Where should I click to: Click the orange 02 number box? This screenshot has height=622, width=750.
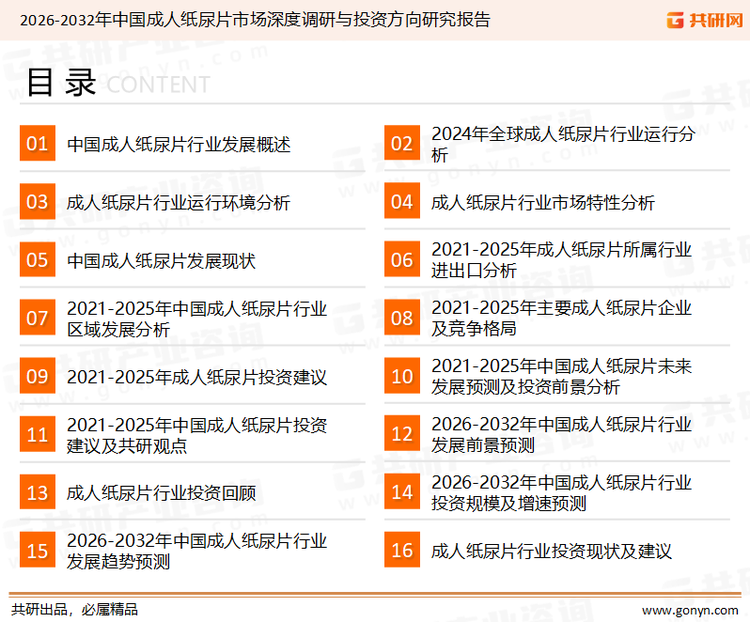[402, 143]
